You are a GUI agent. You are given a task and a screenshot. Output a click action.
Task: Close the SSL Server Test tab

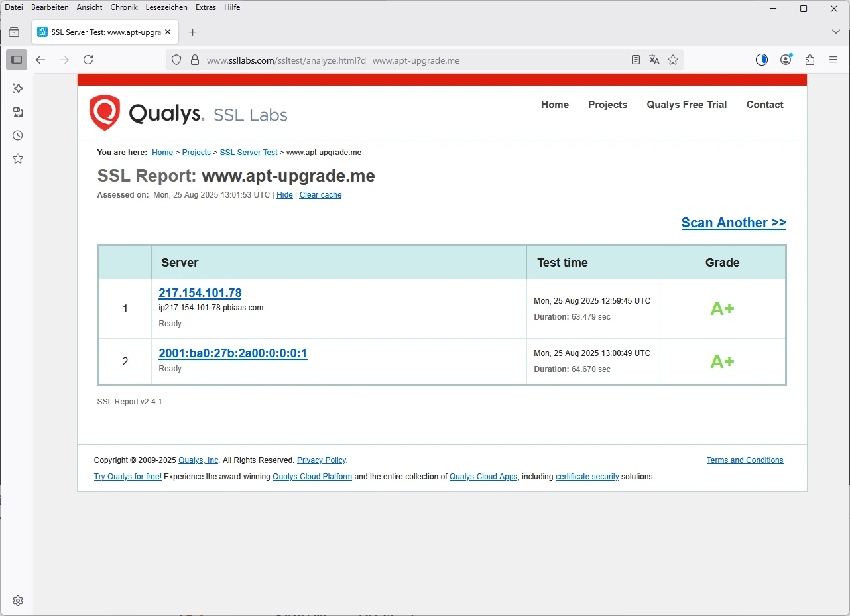click(x=168, y=32)
